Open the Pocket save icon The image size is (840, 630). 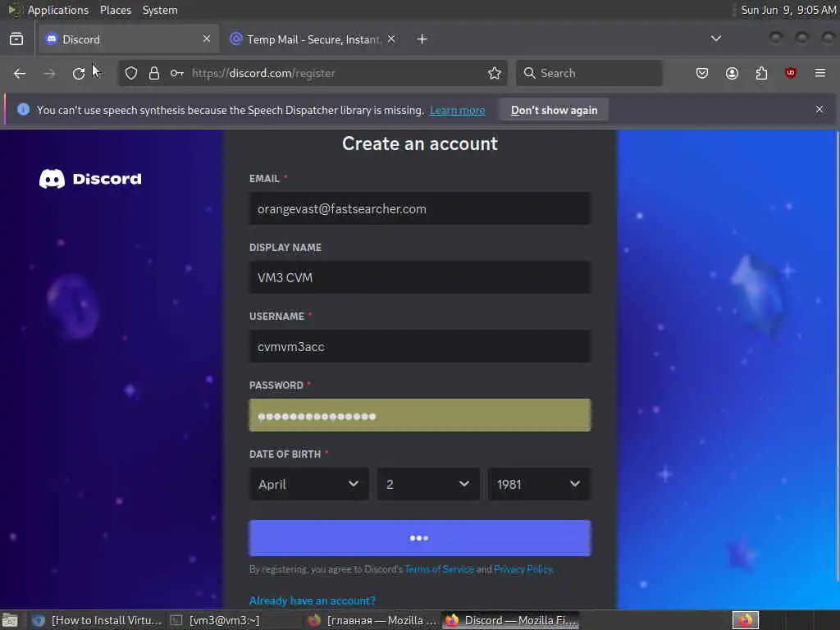coord(702,73)
